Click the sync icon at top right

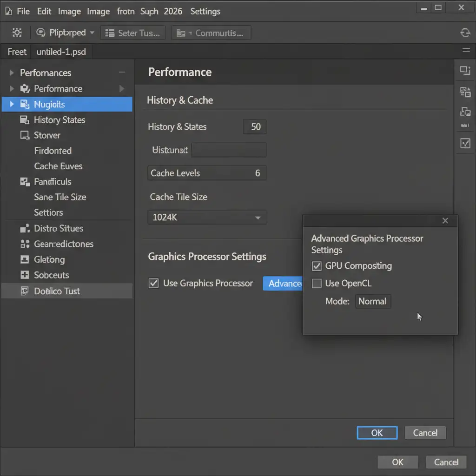pos(465,33)
